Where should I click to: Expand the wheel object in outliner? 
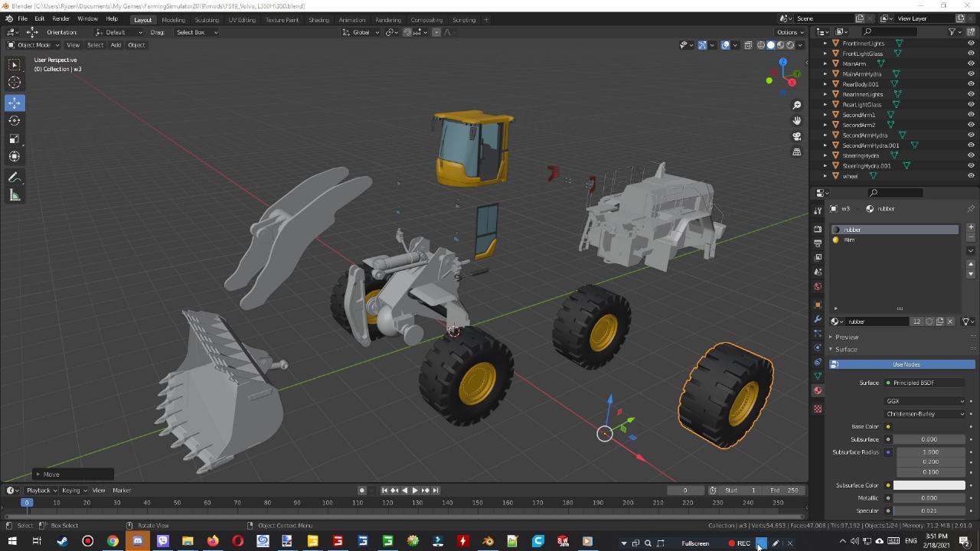point(825,176)
